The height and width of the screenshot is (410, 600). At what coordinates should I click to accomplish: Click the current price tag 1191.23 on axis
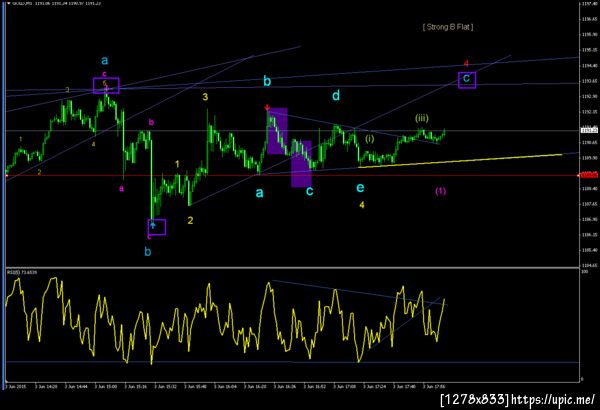pos(589,131)
